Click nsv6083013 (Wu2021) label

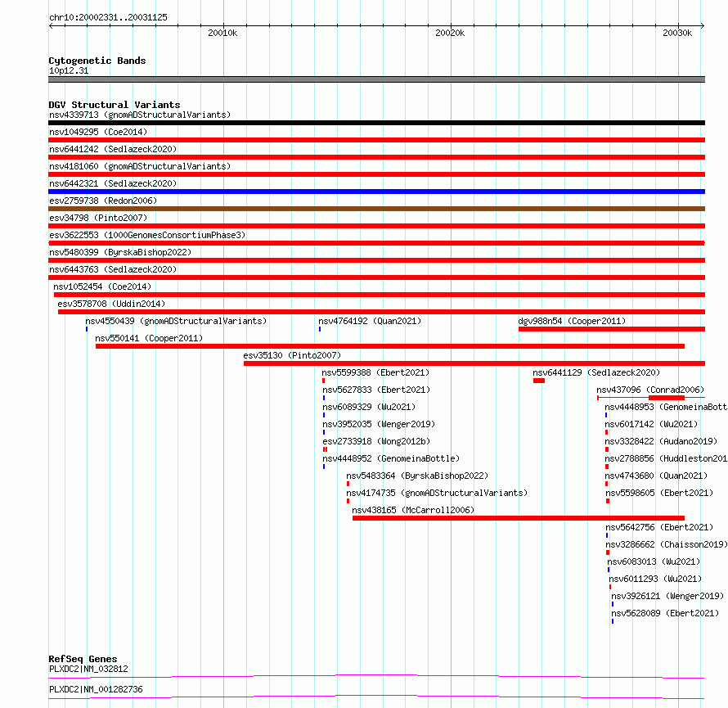point(654,561)
